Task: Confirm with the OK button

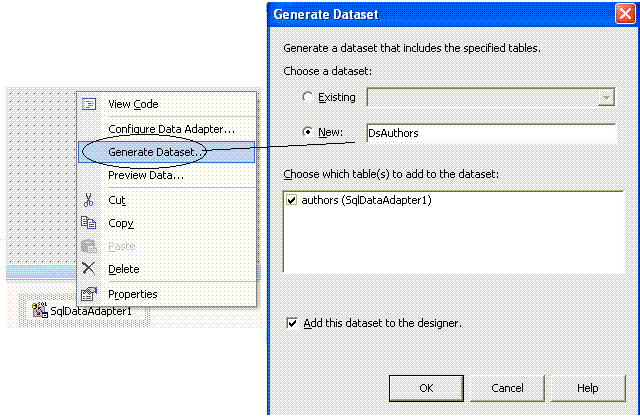Action: click(x=426, y=388)
